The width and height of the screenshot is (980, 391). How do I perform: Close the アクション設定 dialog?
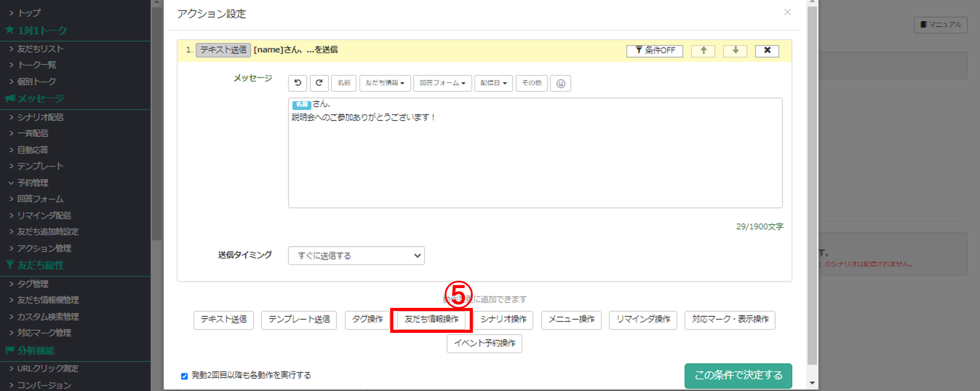787,12
